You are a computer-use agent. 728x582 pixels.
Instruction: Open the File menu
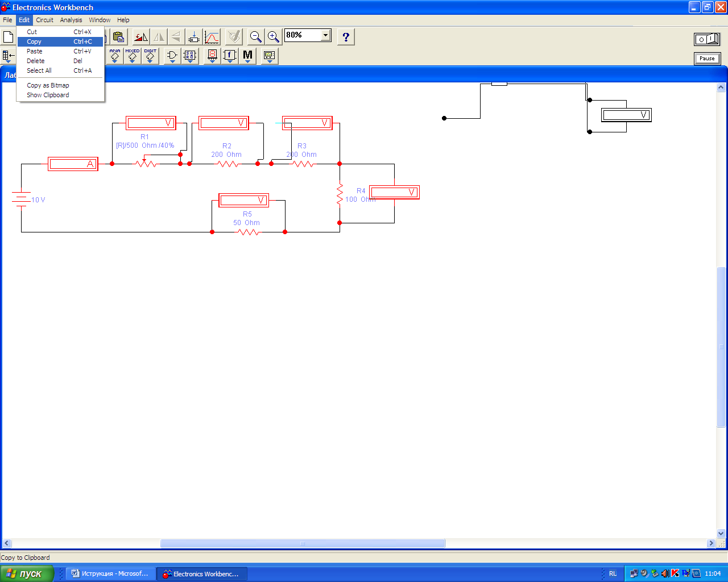[x=7, y=20]
